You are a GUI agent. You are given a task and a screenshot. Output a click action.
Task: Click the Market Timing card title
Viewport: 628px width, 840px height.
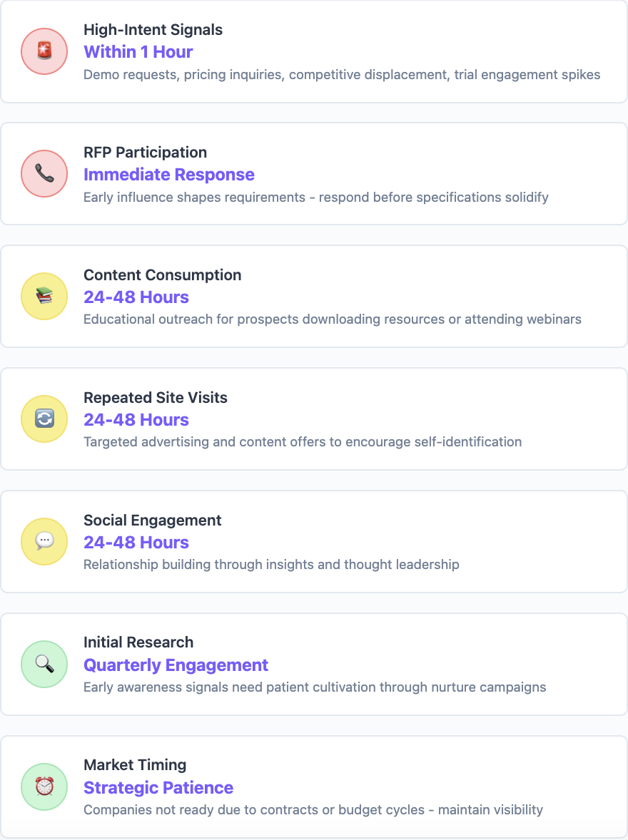pos(135,765)
